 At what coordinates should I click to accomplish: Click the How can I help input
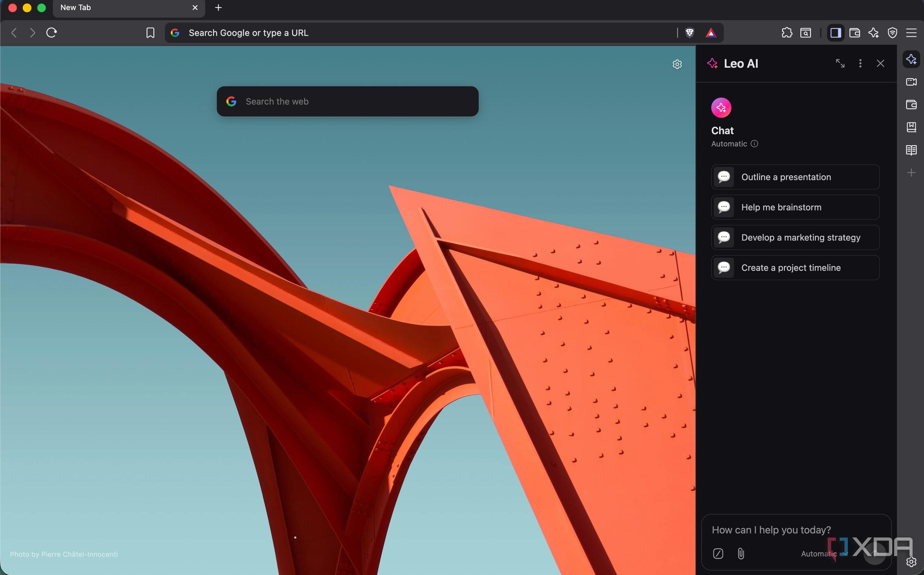796,530
